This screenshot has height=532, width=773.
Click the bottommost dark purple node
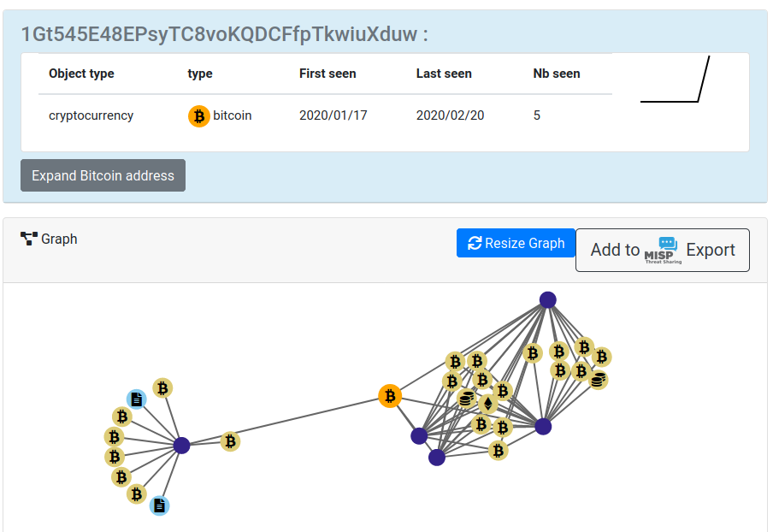coord(437,458)
